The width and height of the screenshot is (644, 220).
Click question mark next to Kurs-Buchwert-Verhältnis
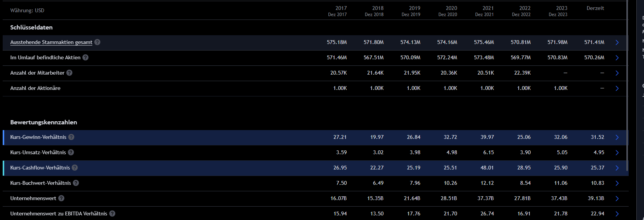coord(76,183)
